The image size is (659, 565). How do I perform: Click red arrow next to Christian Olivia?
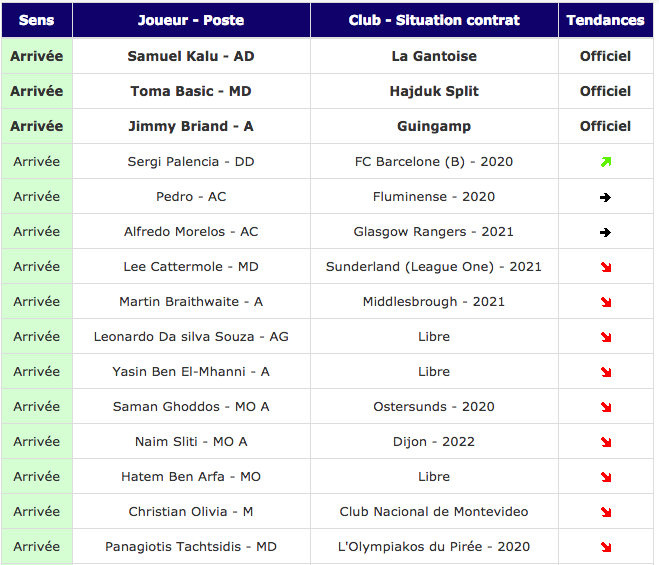(606, 512)
